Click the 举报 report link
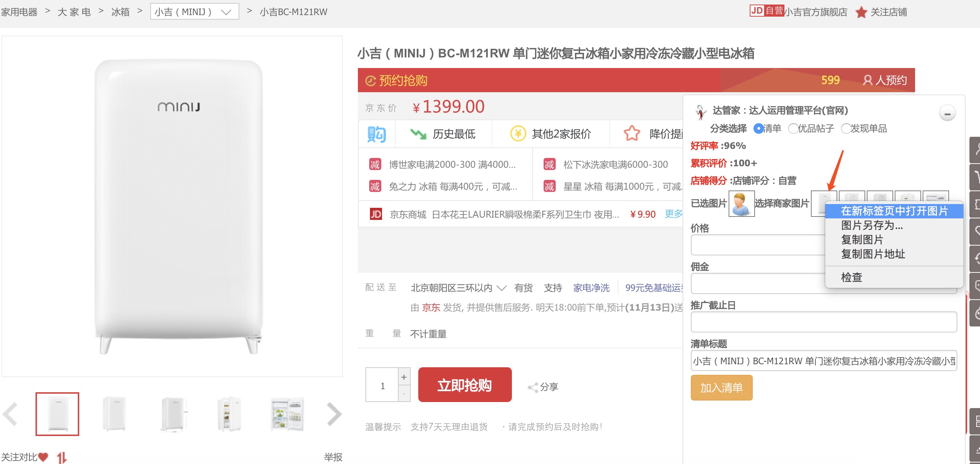The image size is (980, 464). point(333,457)
